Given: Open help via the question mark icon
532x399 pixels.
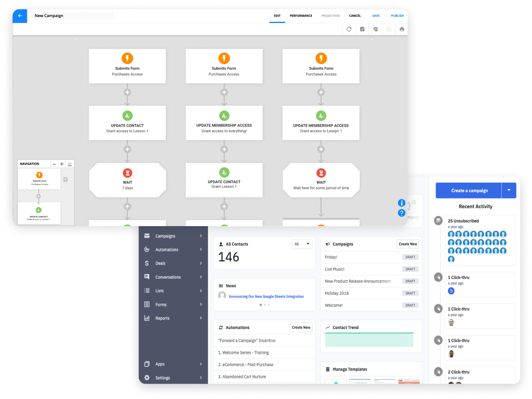Looking at the screenshot, I should [x=401, y=213].
